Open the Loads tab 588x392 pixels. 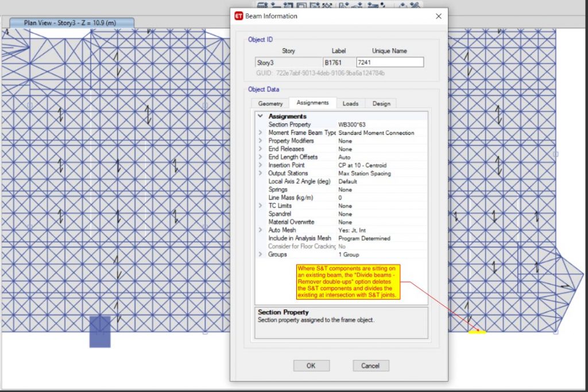coord(350,104)
